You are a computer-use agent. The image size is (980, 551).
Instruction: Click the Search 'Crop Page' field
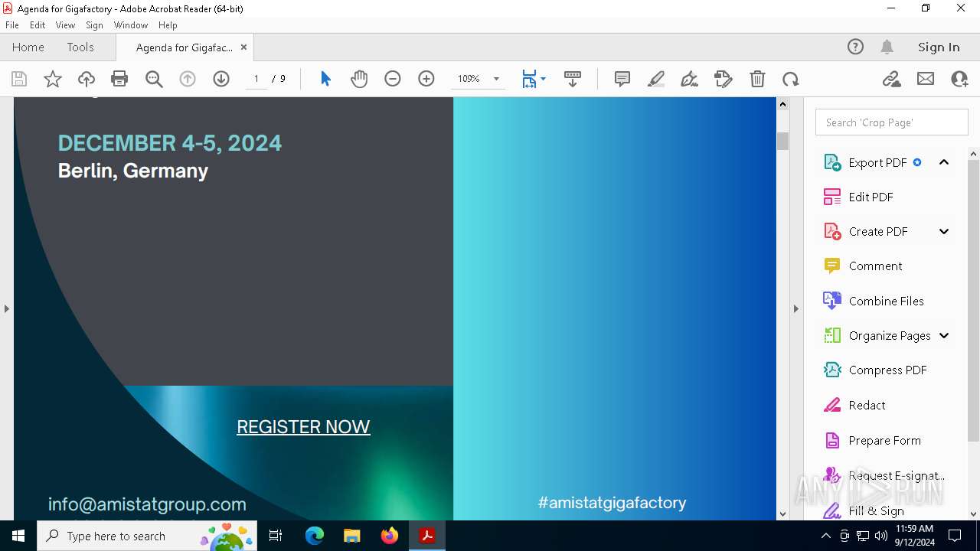(892, 122)
